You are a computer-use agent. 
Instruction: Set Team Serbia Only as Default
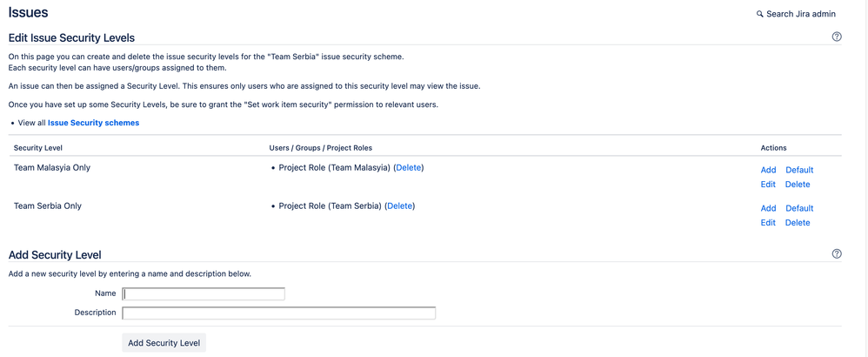tap(799, 208)
